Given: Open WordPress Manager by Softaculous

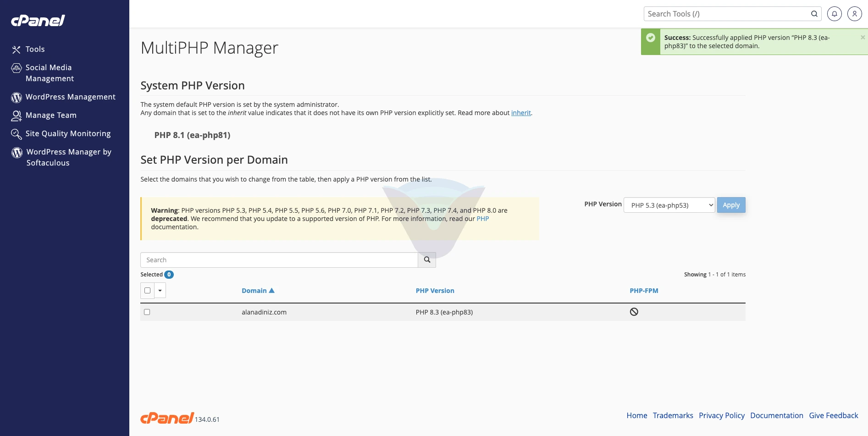Looking at the screenshot, I should 69,157.
